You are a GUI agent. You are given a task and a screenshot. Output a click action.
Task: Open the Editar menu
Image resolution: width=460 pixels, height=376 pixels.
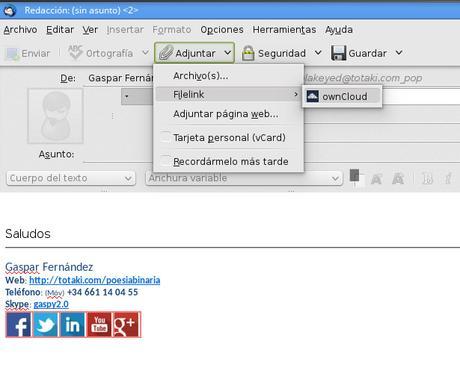coord(60,30)
